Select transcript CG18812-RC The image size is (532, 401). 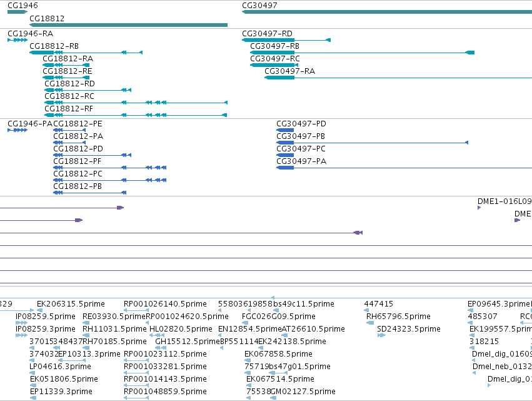click(69, 96)
